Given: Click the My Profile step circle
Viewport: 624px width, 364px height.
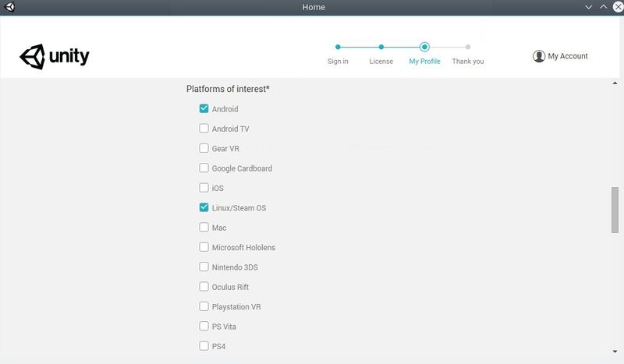Looking at the screenshot, I should tap(424, 47).
